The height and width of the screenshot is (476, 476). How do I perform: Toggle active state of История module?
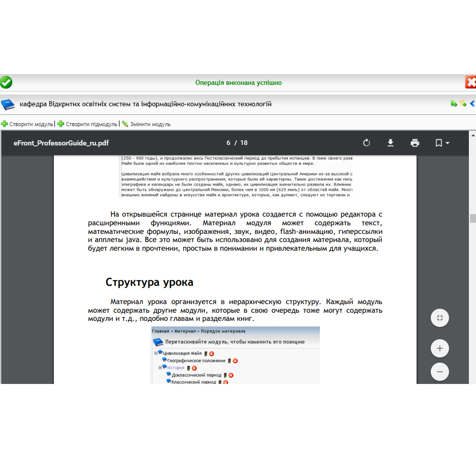coord(189,367)
